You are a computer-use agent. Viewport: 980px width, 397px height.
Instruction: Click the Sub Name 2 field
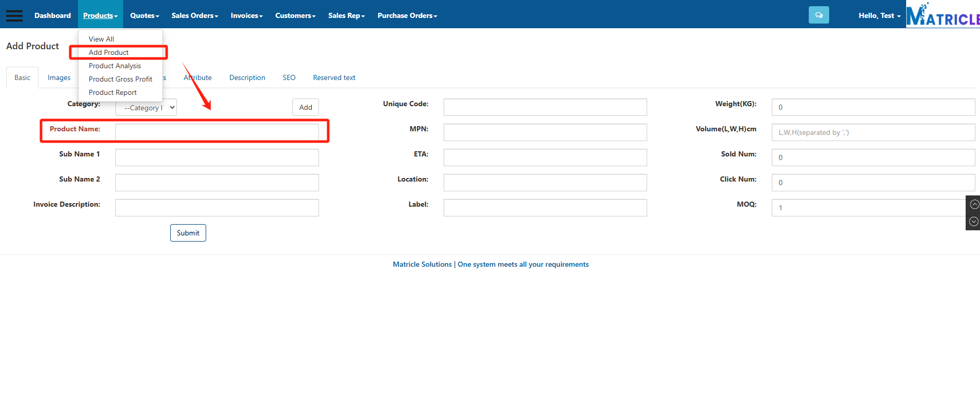(x=217, y=183)
